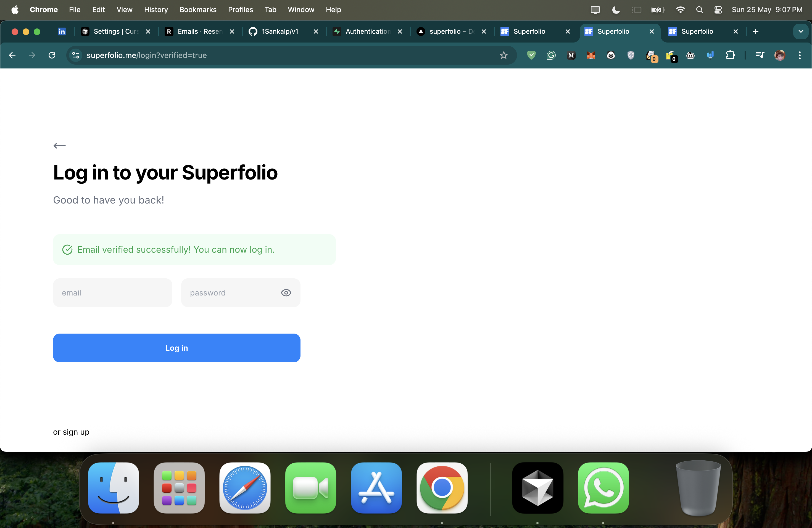Open the Bookmarks menu

point(198,10)
